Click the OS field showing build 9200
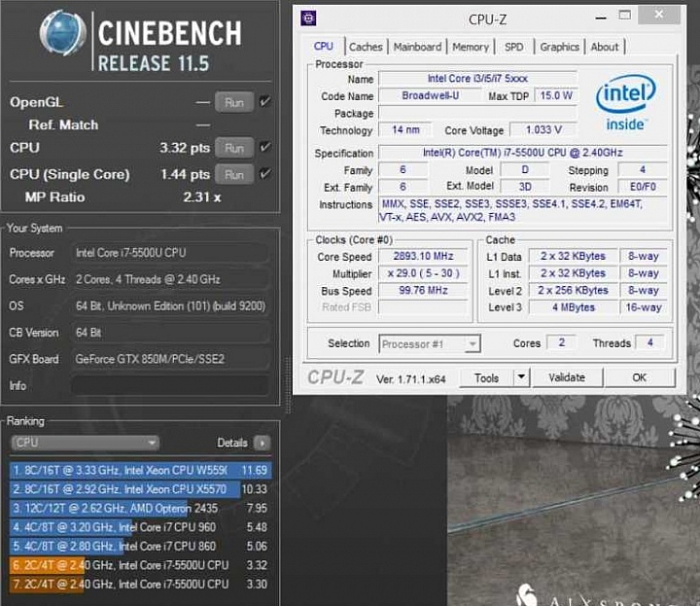Image resolution: width=700 pixels, height=606 pixels. click(170, 305)
